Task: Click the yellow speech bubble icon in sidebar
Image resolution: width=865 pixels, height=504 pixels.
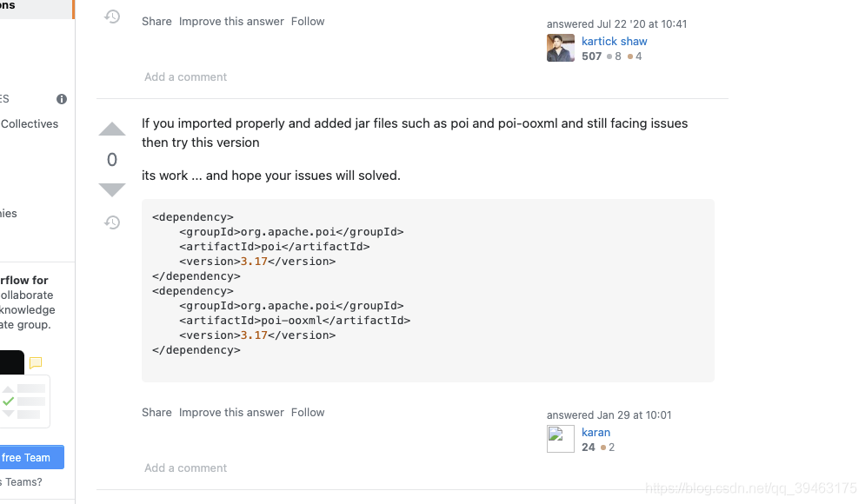Action: [x=36, y=362]
